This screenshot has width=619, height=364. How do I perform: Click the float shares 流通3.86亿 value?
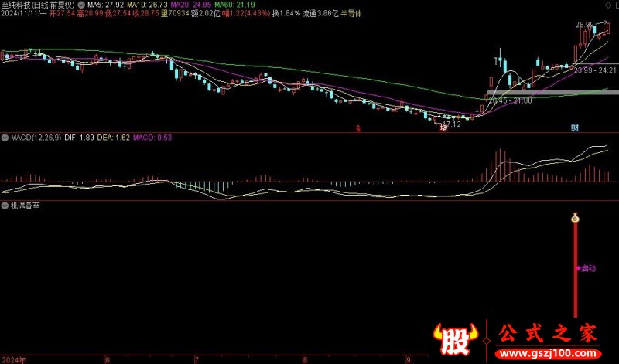tap(320, 14)
